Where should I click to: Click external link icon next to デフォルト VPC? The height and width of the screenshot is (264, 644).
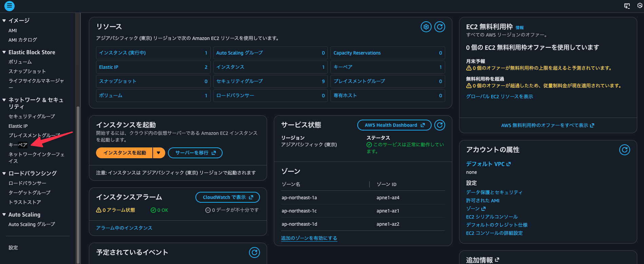coord(509,164)
